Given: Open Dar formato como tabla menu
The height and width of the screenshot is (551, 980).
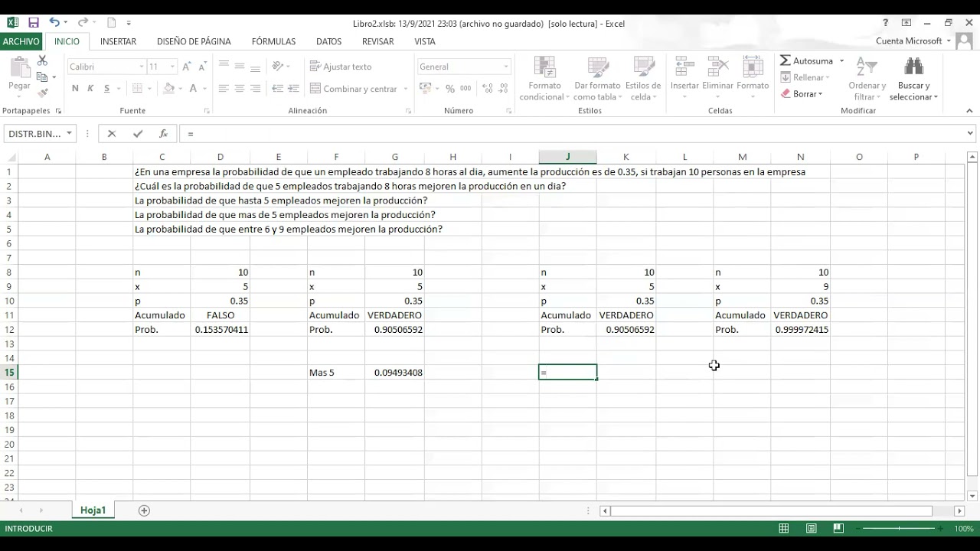Looking at the screenshot, I should (598, 78).
